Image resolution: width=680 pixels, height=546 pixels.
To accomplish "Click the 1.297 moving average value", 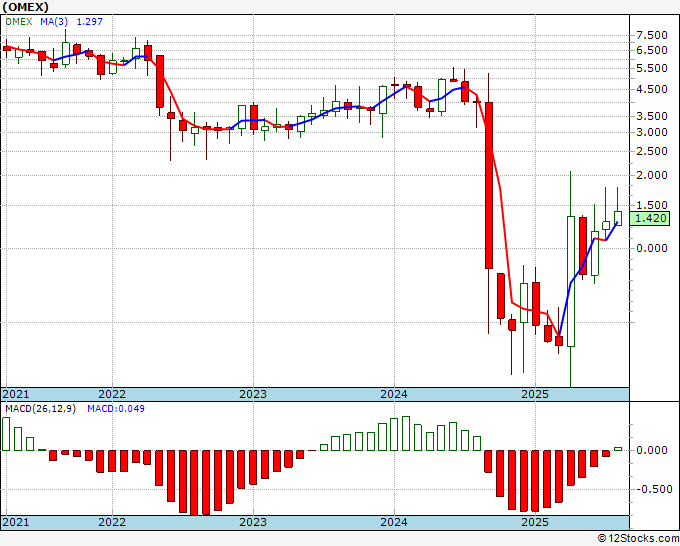I will (89, 22).
